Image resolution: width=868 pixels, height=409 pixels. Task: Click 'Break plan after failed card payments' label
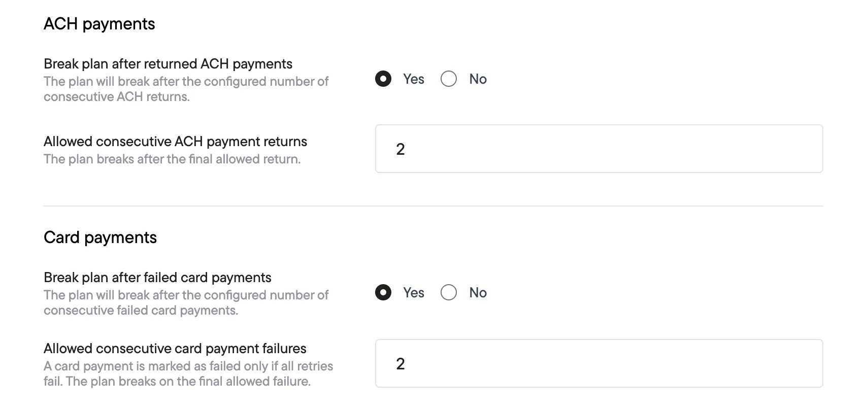(157, 278)
